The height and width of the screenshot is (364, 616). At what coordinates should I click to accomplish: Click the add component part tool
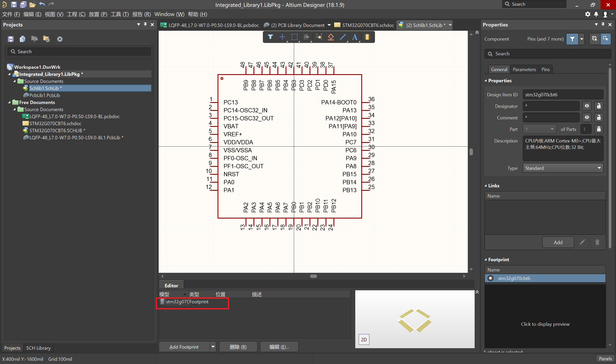point(367,37)
